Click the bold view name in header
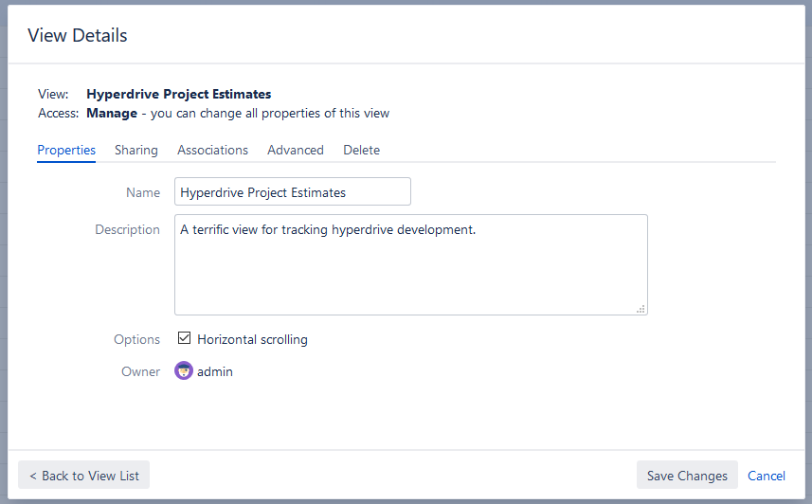The height and width of the screenshot is (504, 812). tap(178, 94)
